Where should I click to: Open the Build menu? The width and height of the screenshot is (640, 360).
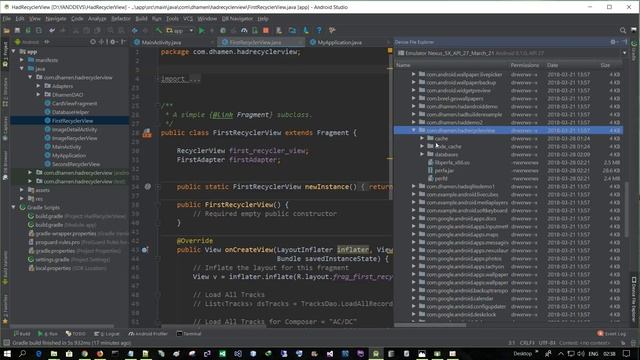(141, 19)
